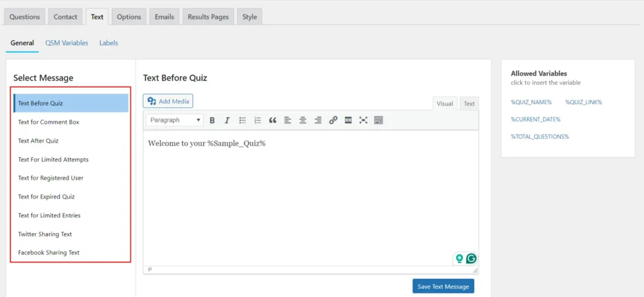Toggle bold formatting in the editor

213,121
